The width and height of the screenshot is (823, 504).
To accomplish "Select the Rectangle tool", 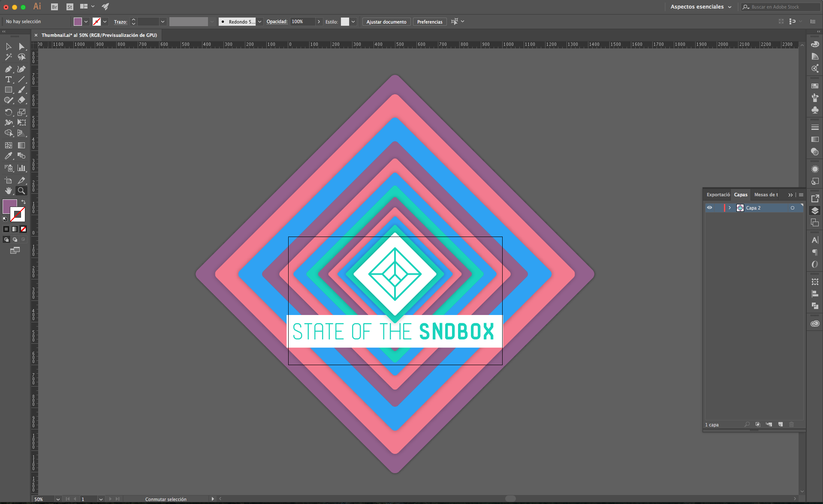I will [x=8, y=90].
